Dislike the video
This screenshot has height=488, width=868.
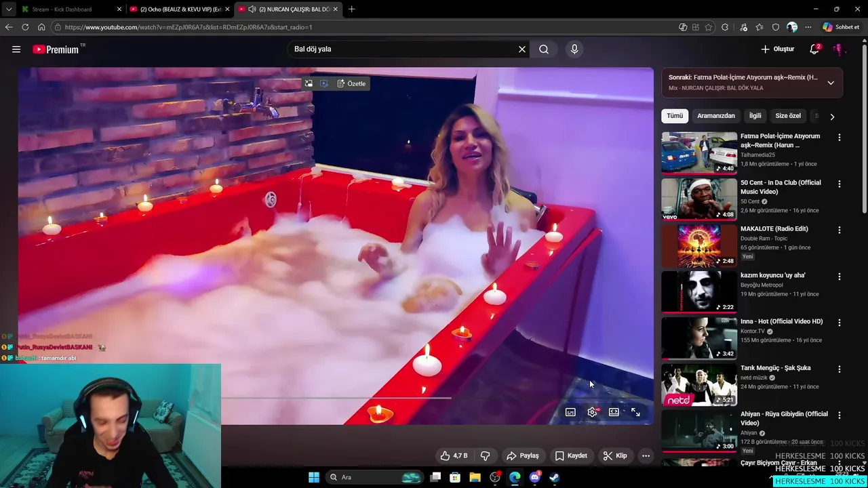click(x=485, y=456)
